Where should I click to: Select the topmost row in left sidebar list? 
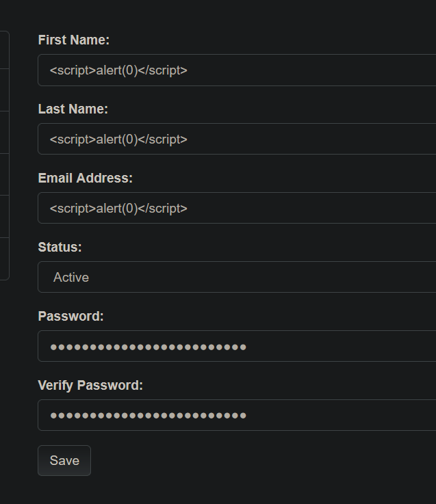click(x=4, y=50)
